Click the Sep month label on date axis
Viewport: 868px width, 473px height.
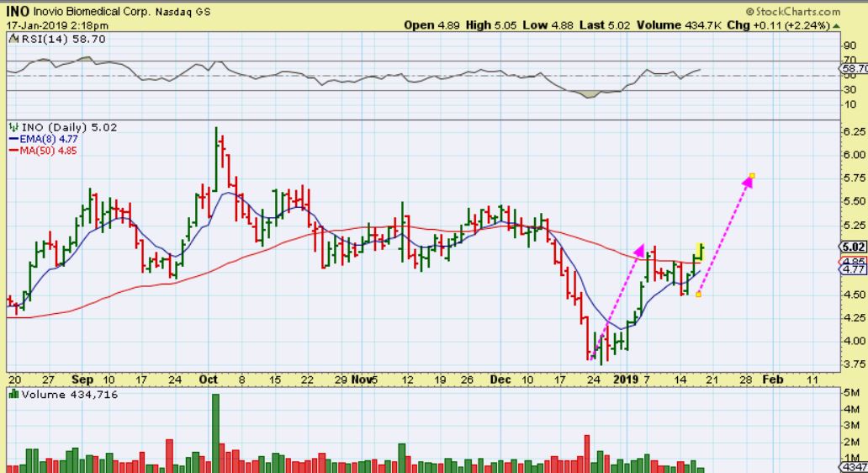pyautogui.click(x=82, y=380)
